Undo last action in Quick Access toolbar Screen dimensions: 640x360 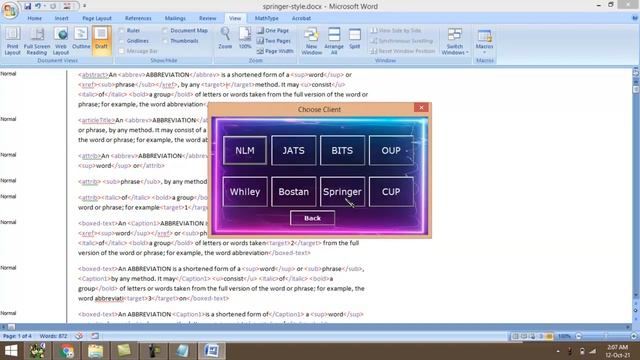pyautogui.click(x=38, y=6)
